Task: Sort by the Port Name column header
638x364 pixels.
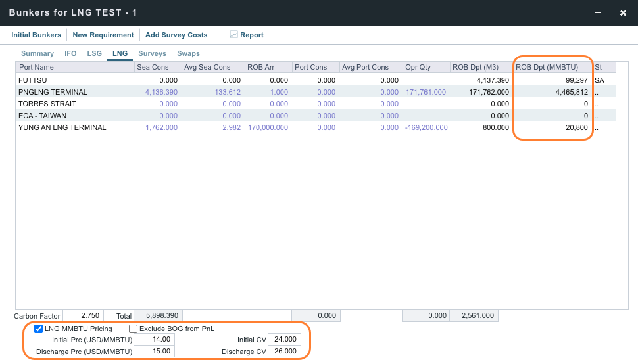Action: (x=74, y=67)
